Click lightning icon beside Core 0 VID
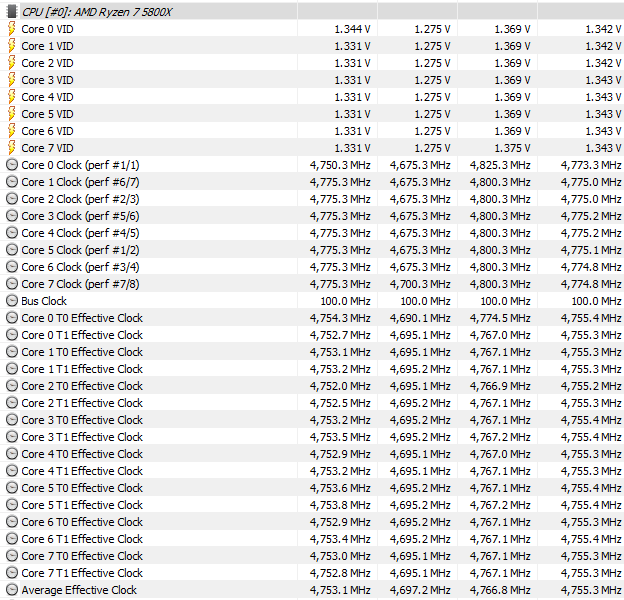This screenshot has height=600, width=624. click(x=12, y=29)
